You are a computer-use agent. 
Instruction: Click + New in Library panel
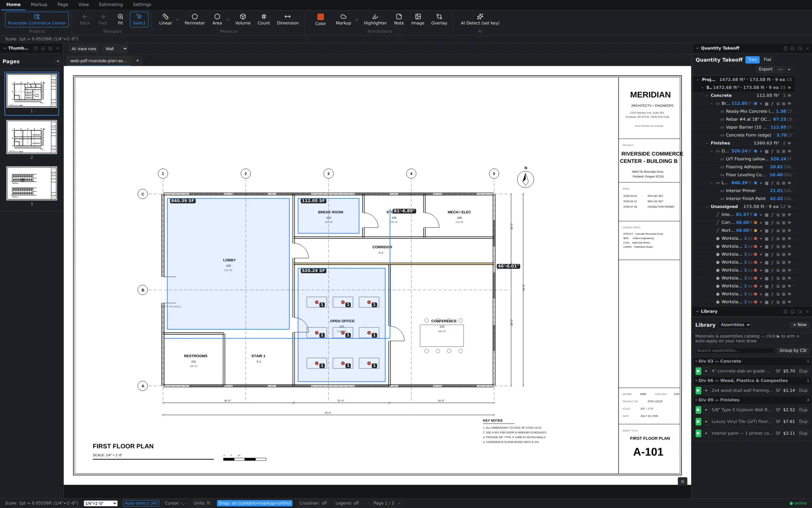click(799, 325)
